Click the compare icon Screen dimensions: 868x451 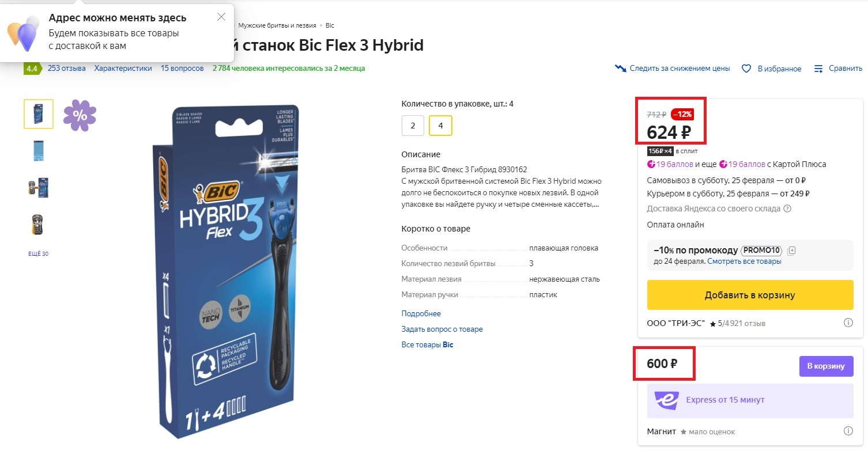[x=818, y=69]
